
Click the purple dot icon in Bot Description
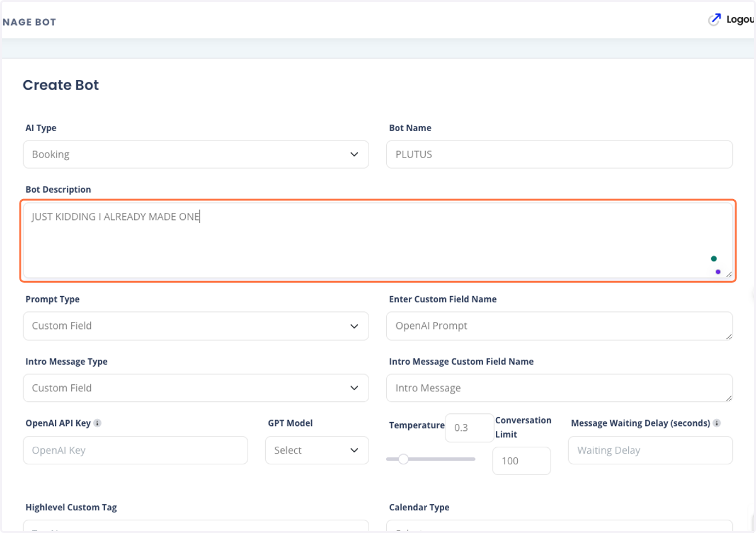pyautogui.click(x=718, y=272)
